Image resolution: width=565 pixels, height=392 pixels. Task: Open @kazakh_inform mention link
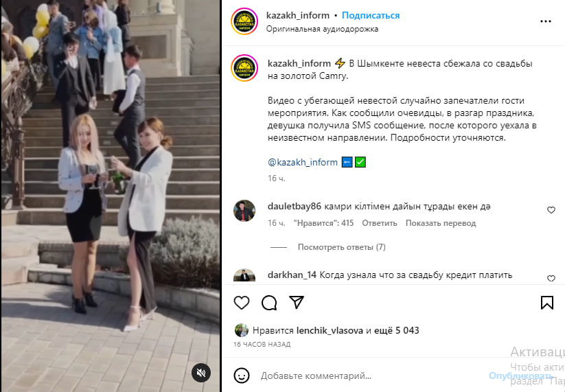click(x=303, y=162)
